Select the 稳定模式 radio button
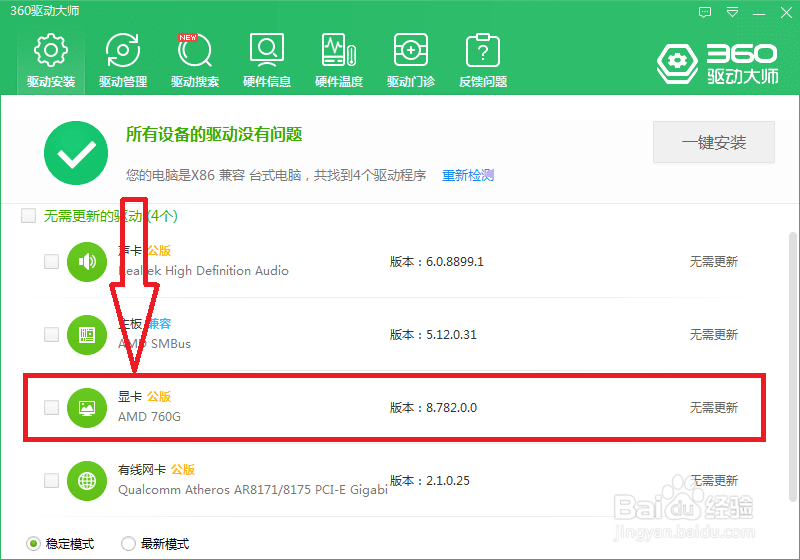This screenshot has height=560, width=800. (33, 544)
